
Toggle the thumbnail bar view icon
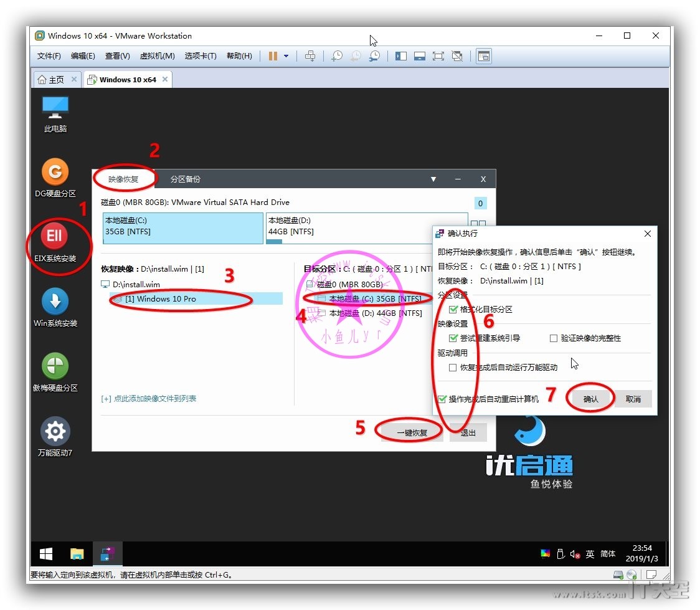pyautogui.click(x=420, y=56)
